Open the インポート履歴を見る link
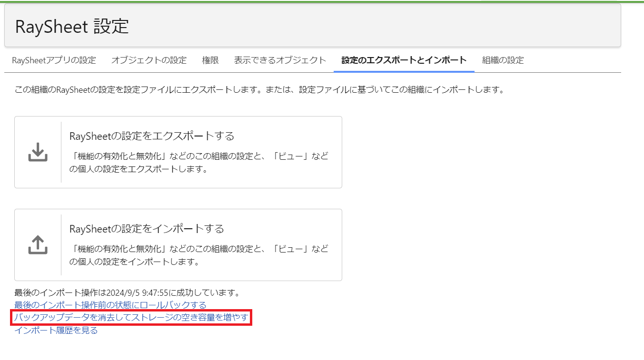 pyautogui.click(x=56, y=330)
